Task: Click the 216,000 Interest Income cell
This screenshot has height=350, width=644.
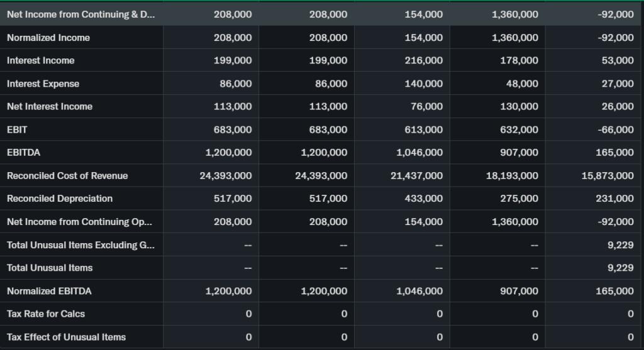Action: pos(423,60)
